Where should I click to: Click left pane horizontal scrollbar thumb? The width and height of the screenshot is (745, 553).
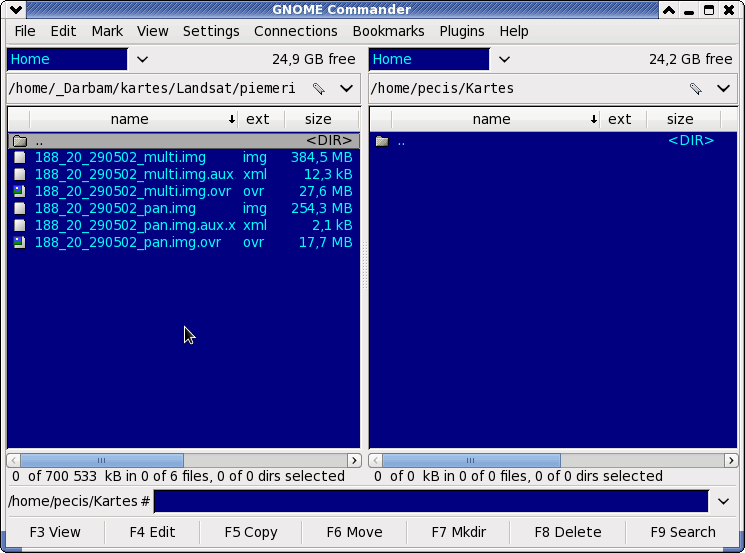tap(102, 460)
